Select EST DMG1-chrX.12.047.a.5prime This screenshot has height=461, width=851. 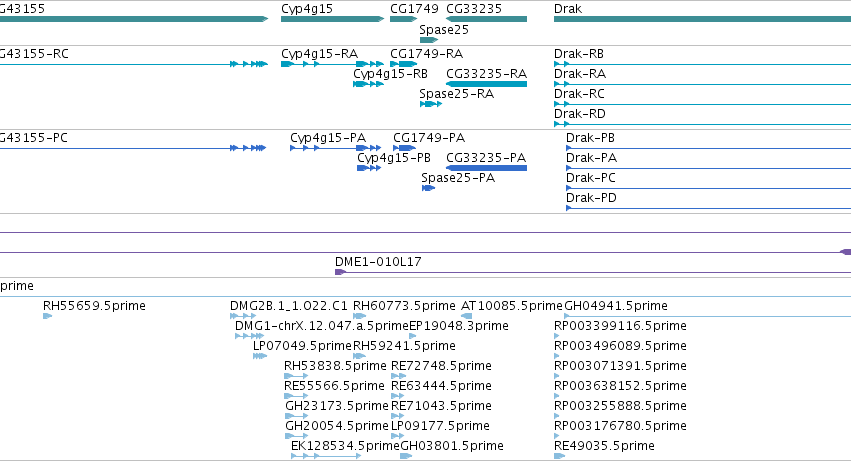tap(321, 326)
